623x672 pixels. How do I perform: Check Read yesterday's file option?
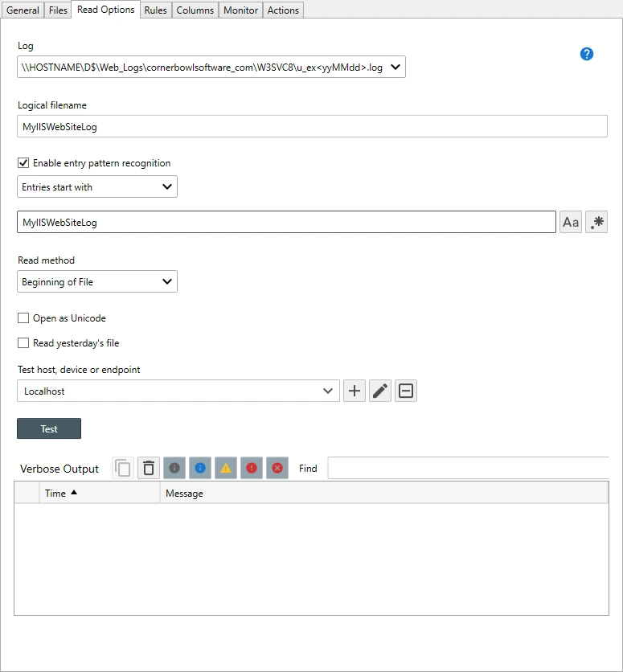23,343
